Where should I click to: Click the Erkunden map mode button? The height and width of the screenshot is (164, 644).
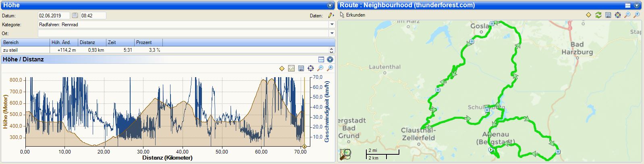pyautogui.click(x=353, y=15)
